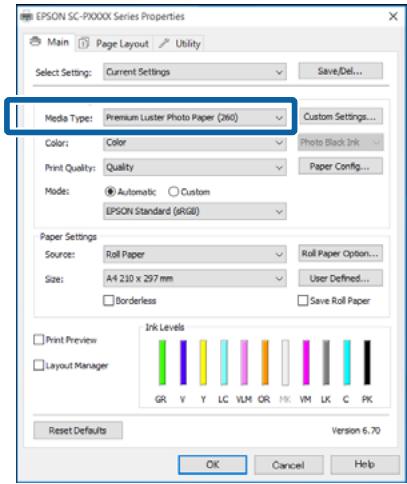Click the Roll Paper Option... button

[x=340, y=253]
